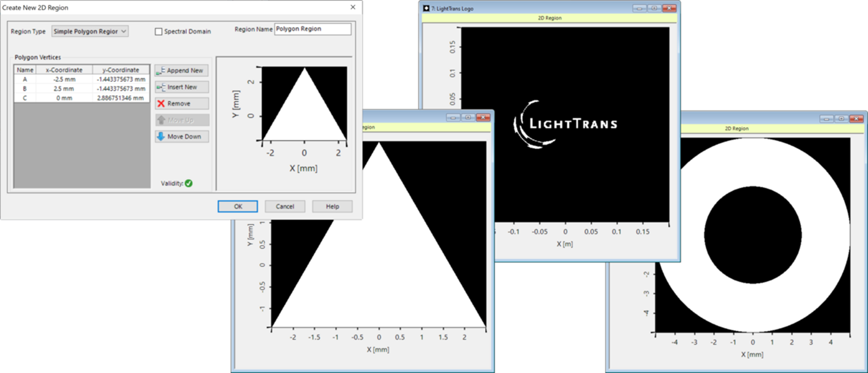The image size is (868, 373).
Task: Click the green Validity check icon
Action: 189,183
